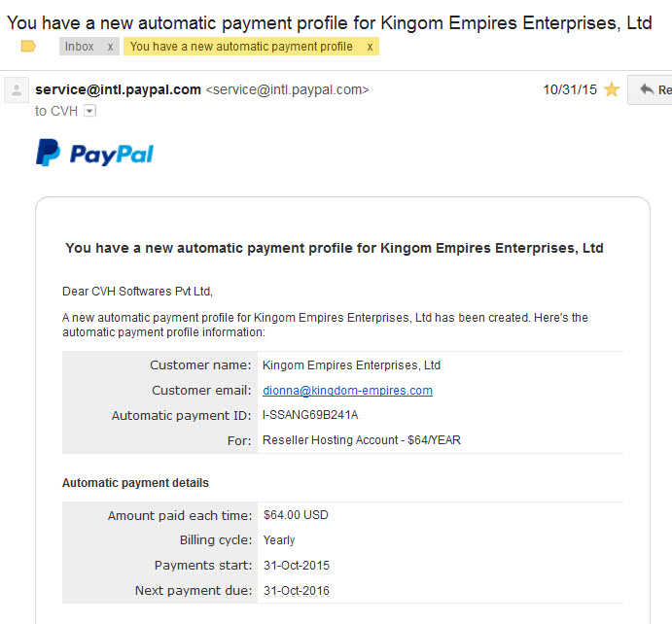Viewport: 672px width, 624px height.
Task: Click the 'Automatic payment details' heading
Action: pyautogui.click(x=135, y=483)
